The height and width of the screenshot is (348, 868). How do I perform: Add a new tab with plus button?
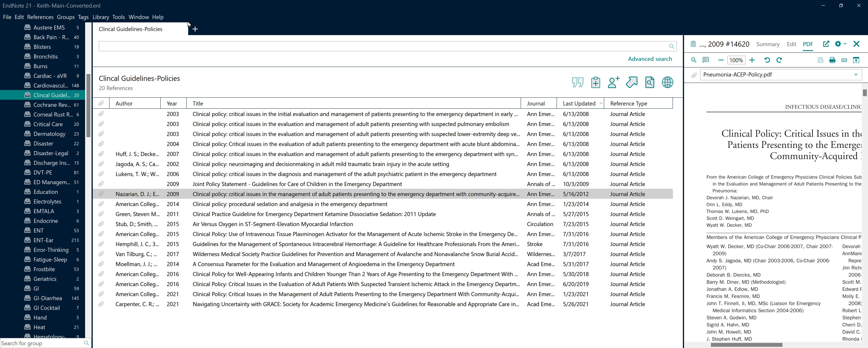(x=195, y=29)
